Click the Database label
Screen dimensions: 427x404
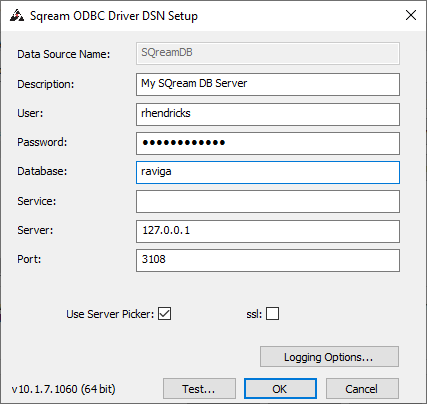pos(42,171)
